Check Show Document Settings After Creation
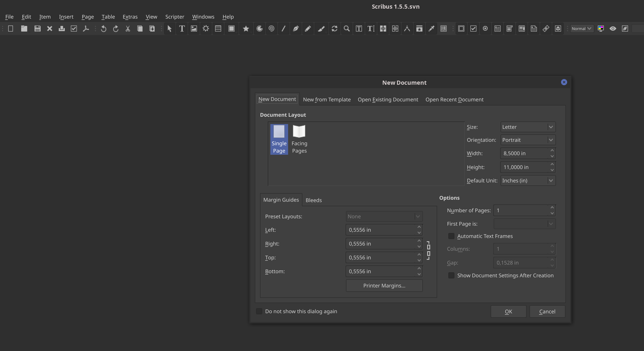This screenshot has height=351, width=644. point(451,275)
